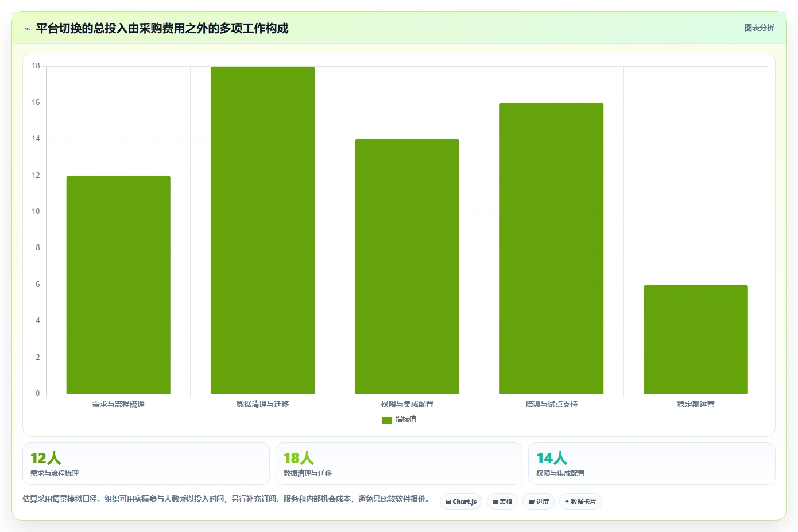Click the 指标值 legend label
The width and height of the screenshot is (798, 532).
(x=406, y=420)
